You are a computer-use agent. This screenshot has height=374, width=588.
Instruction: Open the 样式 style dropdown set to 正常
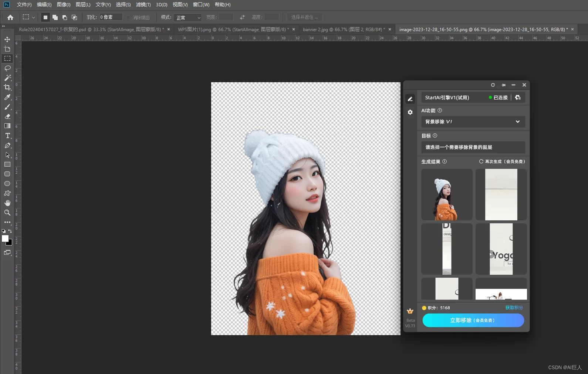click(188, 17)
